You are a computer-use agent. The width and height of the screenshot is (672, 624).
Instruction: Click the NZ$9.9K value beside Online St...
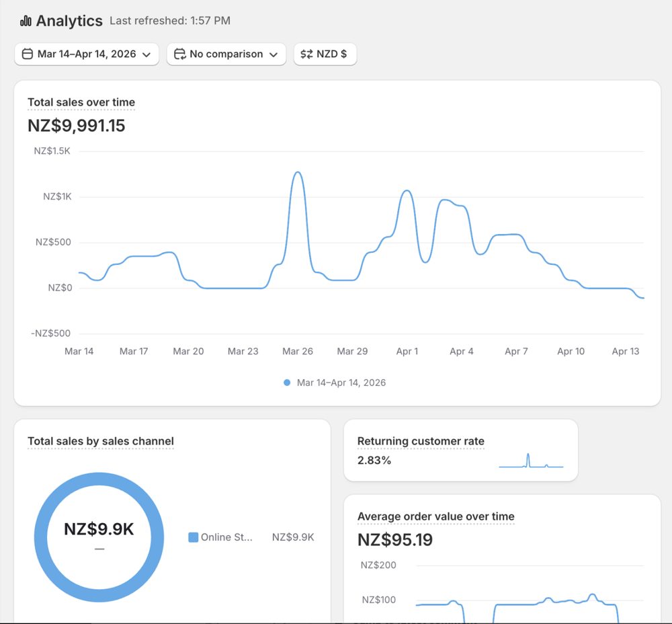tap(293, 537)
